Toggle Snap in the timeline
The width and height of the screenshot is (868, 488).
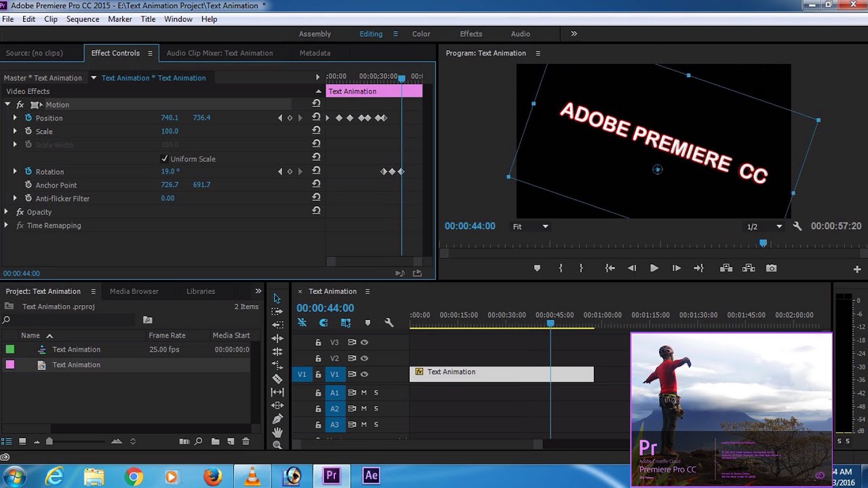tap(323, 323)
